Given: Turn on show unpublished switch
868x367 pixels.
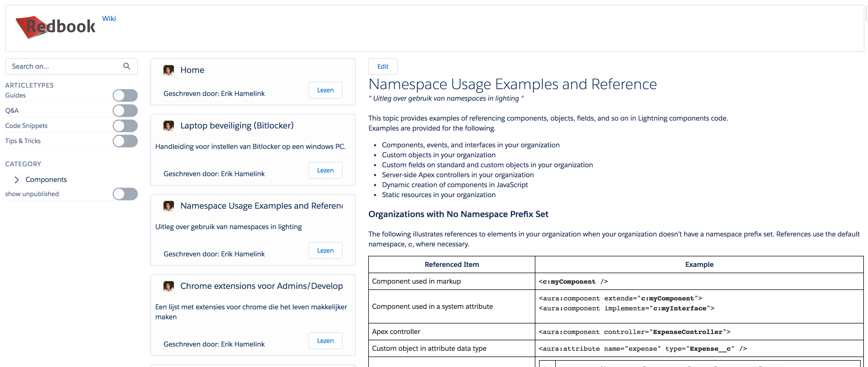Looking at the screenshot, I should tap(125, 194).
